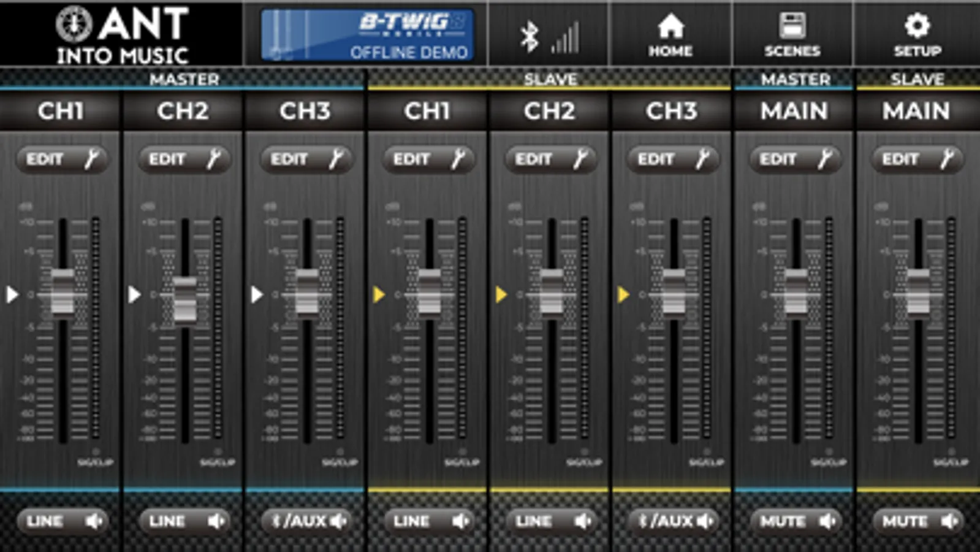Toggle Slave CH2 LINE mute speaker
This screenshot has width=980, height=552.
[551, 521]
